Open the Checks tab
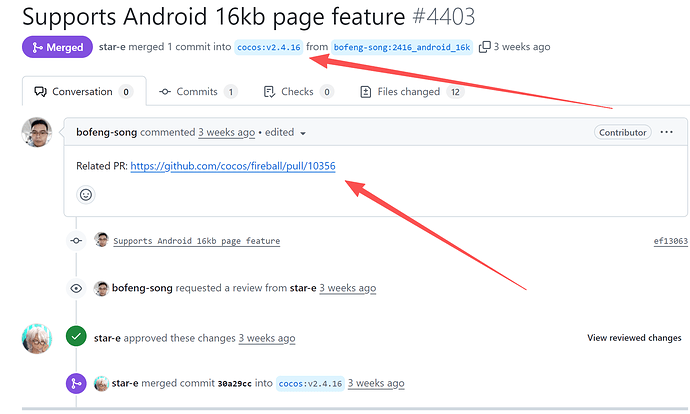This screenshot has width=690, height=414. coord(298,92)
